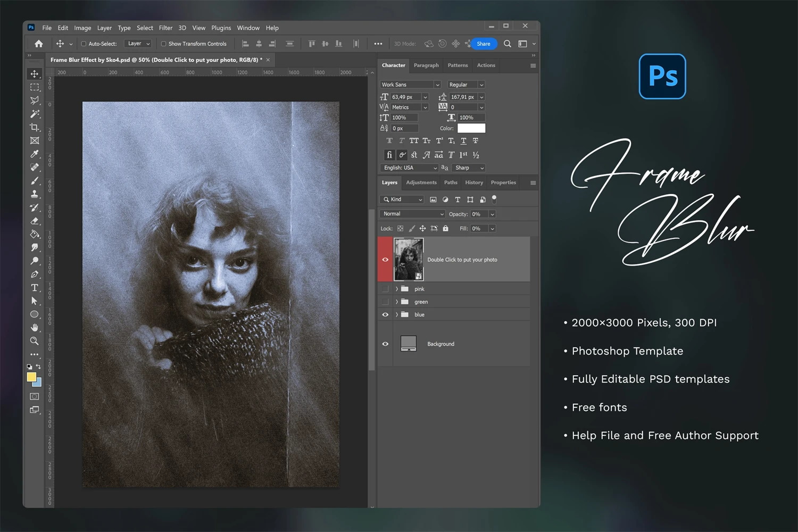798x532 pixels.
Task: Select the Eraser tool
Action: click(x=35, y=221)
